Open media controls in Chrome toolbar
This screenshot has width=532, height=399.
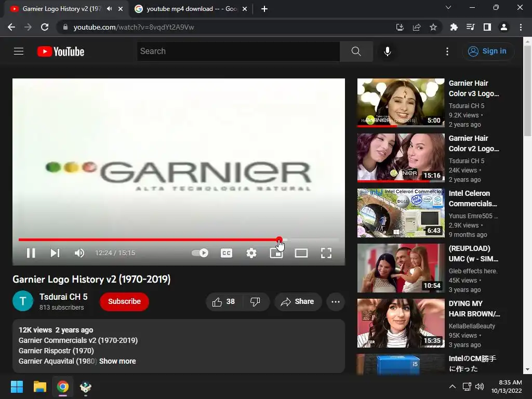point(470,27)
